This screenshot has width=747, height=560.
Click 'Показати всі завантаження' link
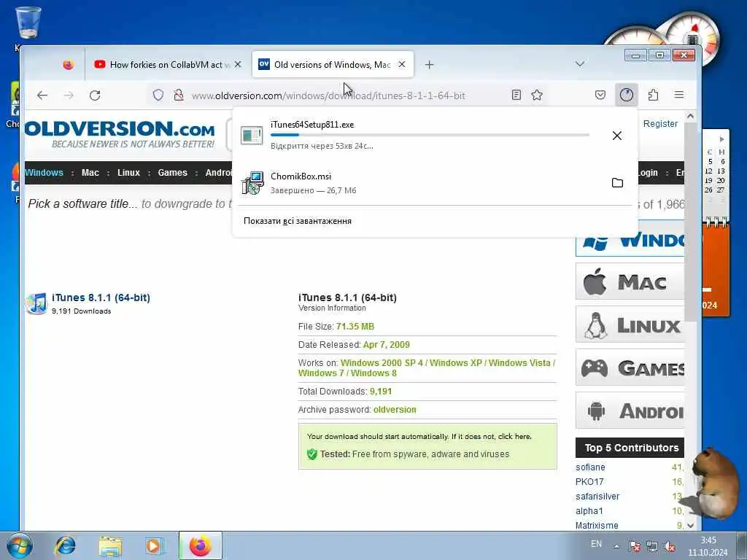(x=298, y=221)
